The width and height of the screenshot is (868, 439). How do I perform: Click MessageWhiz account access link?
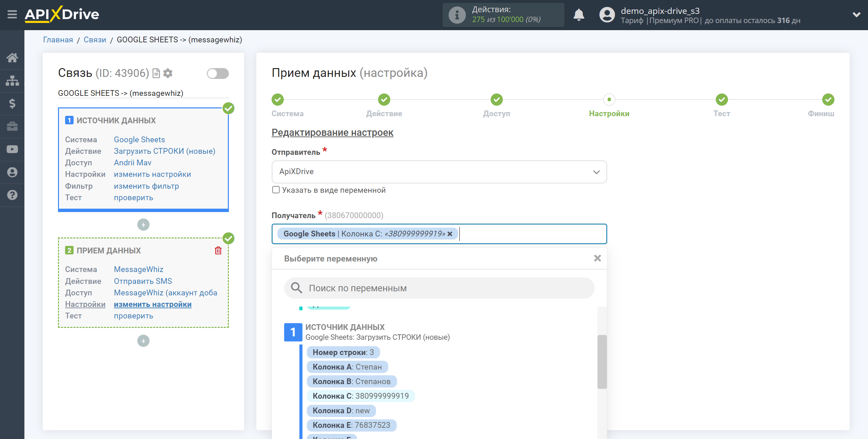(x=165, y=293)
